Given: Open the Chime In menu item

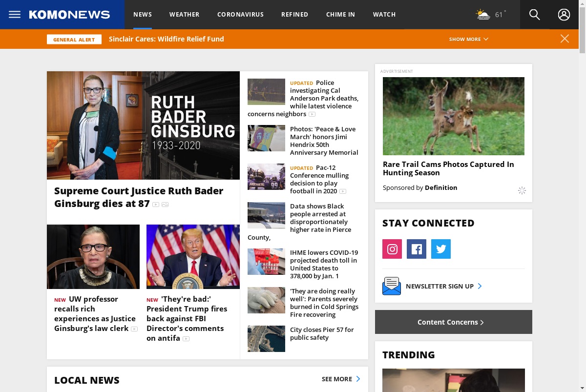Looking at the screenshot, I should pos(340,15).
